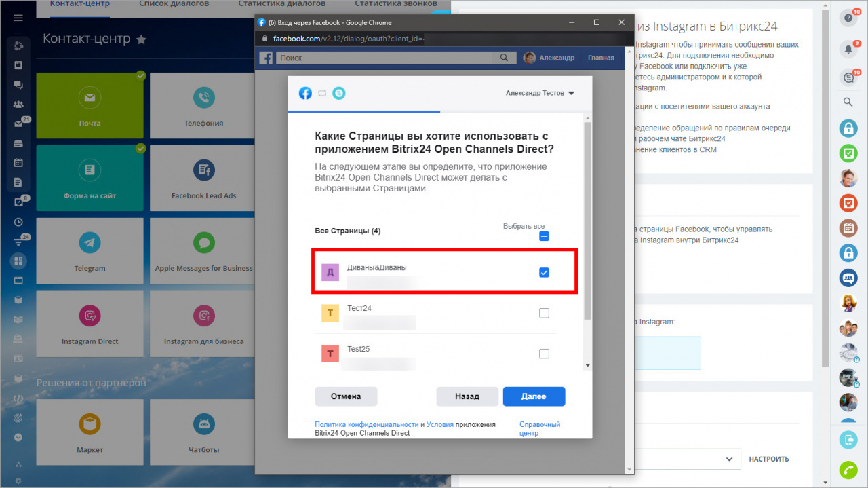
Task: Open the Справочный центр link
Action: point(539,428)
